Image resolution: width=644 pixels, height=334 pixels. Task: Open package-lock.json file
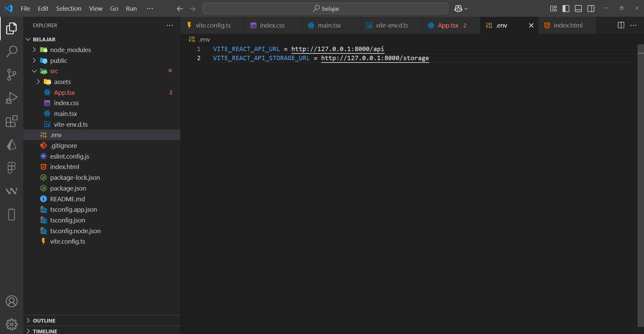102,177
